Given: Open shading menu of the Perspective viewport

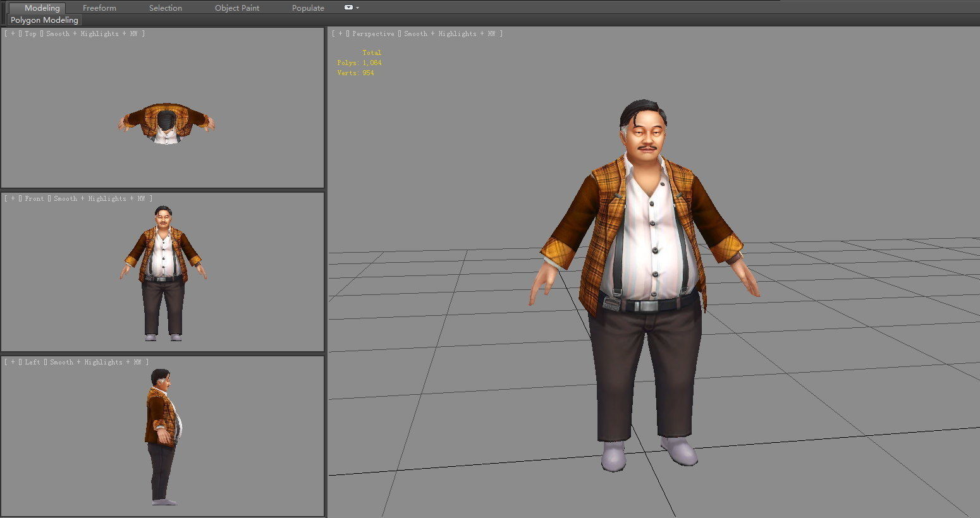Looking at the screenshot, I should click(x=450, y=34).
